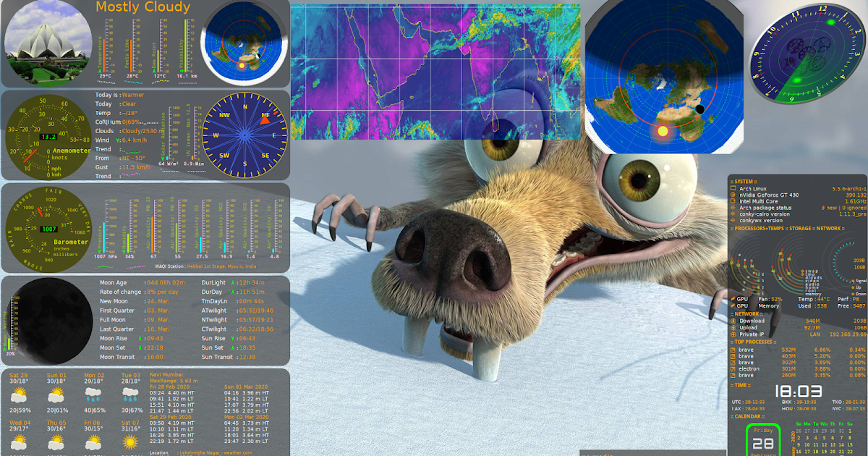Viewport: 868px width, 456px height.
Task: Click the 'Mostly Cloudy' heading
Action: pyautogui.click(x=143, y=7)
